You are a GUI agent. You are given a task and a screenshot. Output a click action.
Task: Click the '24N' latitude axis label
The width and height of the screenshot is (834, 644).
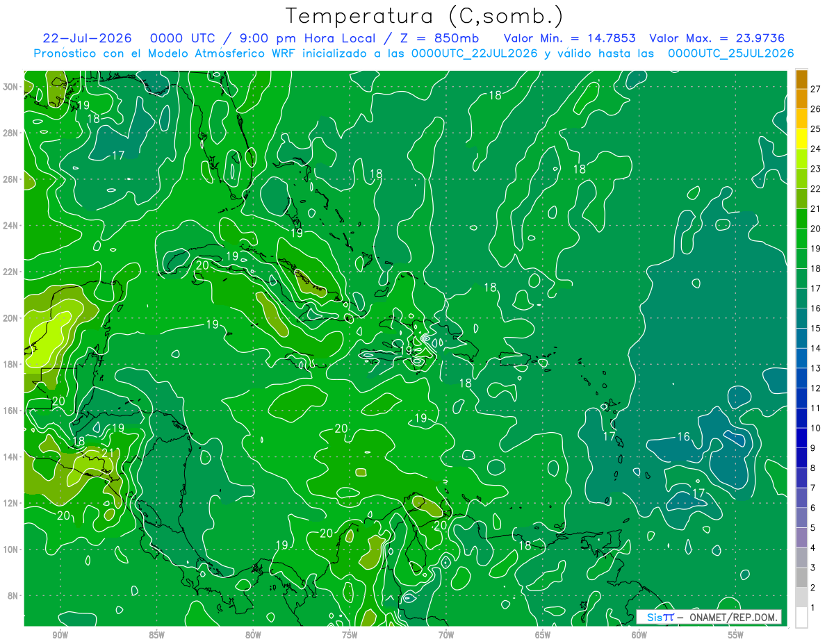(10, 225)
